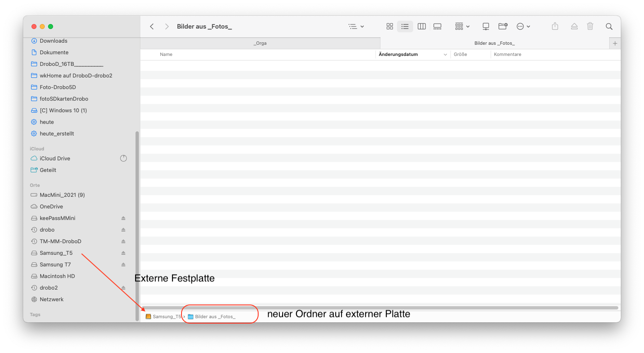This screenshot has width=644, height=353.
Task: Open the search magnifier
Action: pos(609,27)
